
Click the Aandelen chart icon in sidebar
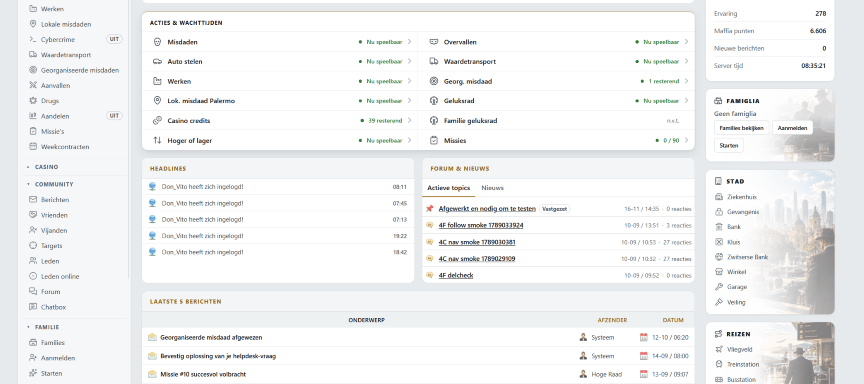(33, 116)
